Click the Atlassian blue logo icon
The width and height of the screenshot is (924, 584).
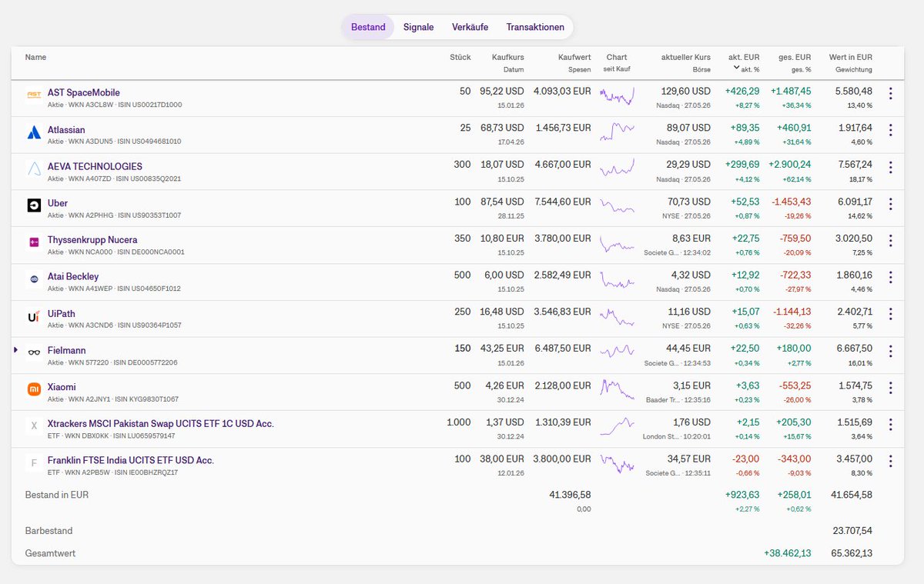click(x=34, y=132)
